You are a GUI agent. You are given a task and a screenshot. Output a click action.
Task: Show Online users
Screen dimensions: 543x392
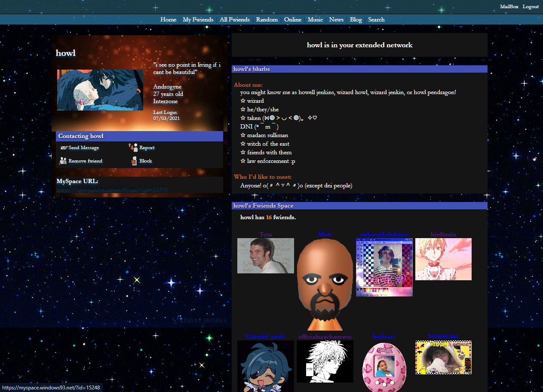[293, 20]
